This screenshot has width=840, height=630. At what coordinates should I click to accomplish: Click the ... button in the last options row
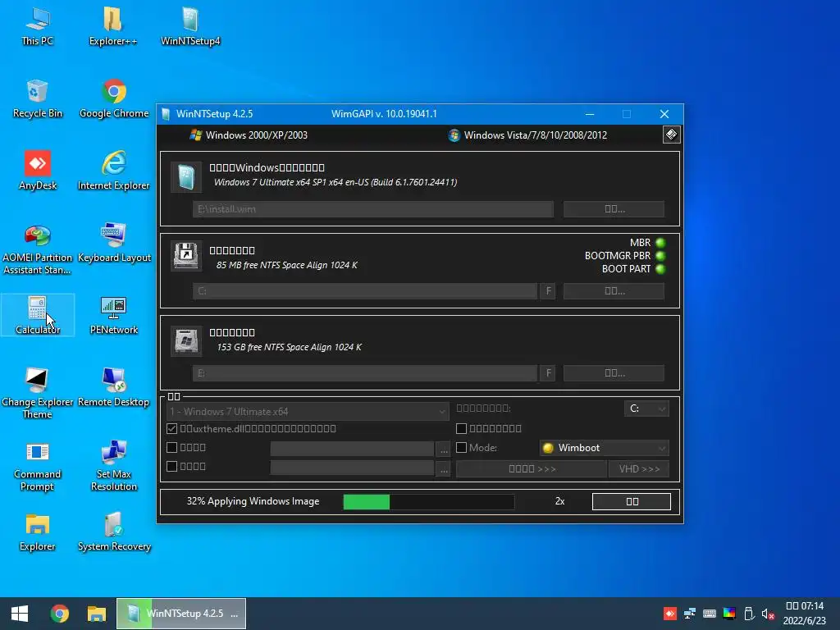(x=444, y=468)
